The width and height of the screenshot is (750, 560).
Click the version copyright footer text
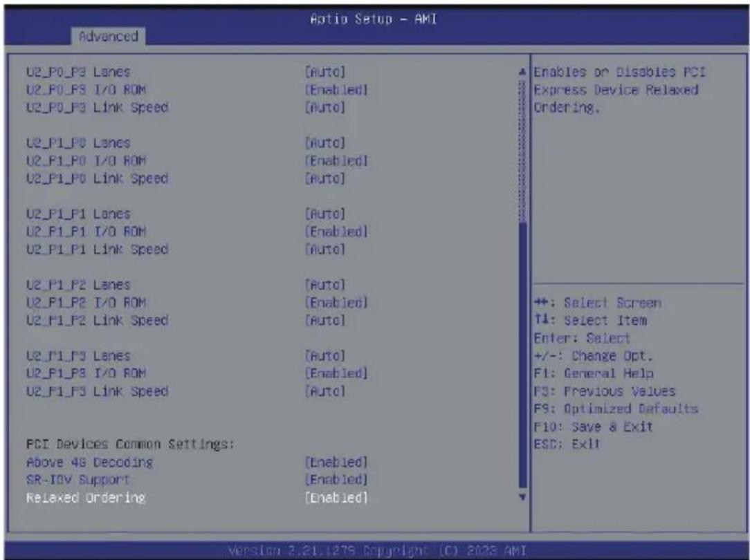377,550
